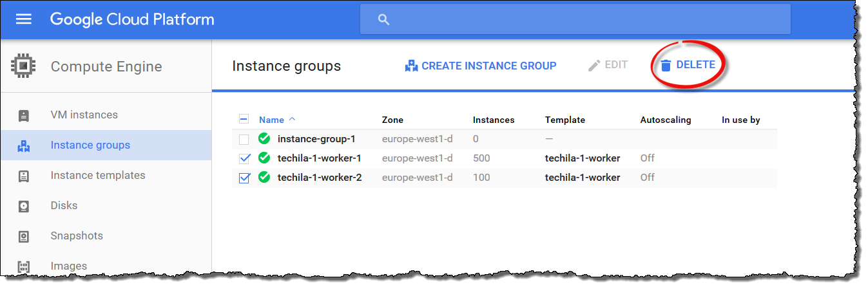The height and width of the screenshot is (287, 868).
Task: Open the hamburger navigation menu
Action: pyautogui.click(x=24, y=19)
